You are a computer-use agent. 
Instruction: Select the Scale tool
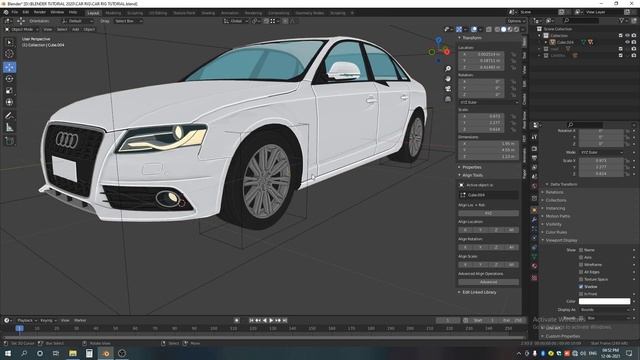[9, 91]
